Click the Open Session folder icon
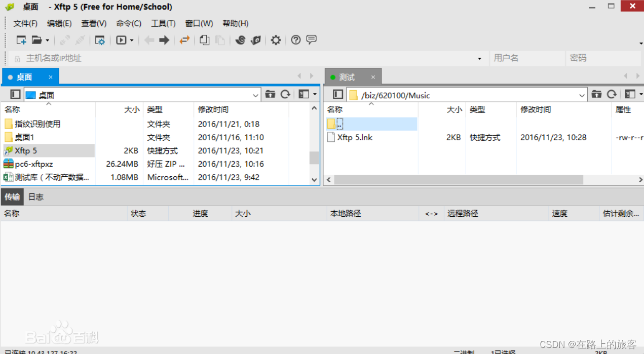Image resolution: width=644 pixels, height=354 pixels. [x=37, y=40]
